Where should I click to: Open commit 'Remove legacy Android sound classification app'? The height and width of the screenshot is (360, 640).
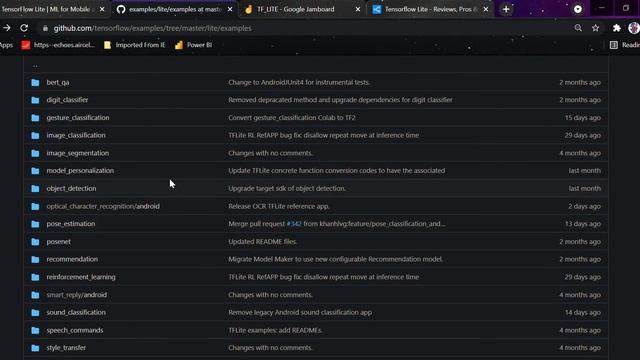[300, 313]
